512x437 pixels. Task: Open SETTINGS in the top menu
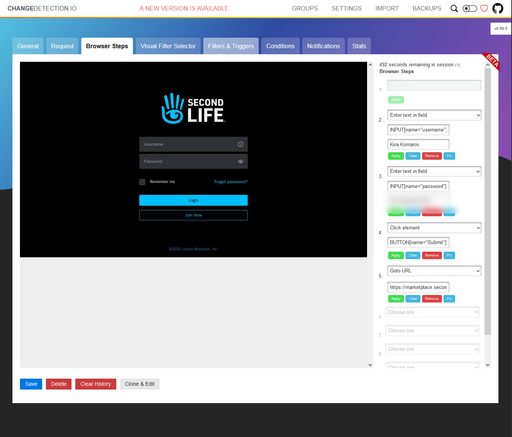(x=347, y=8)
